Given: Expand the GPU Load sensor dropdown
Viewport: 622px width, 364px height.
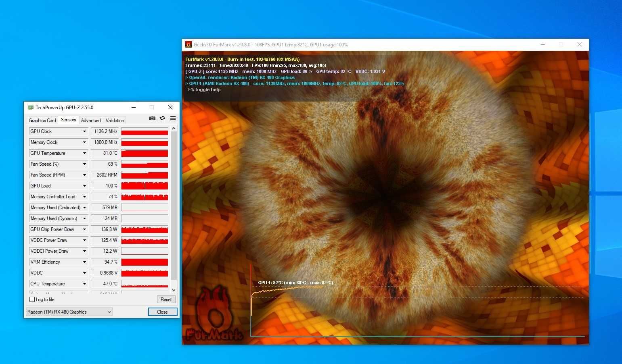Looking at the screenshot, I should click(84, 186).
